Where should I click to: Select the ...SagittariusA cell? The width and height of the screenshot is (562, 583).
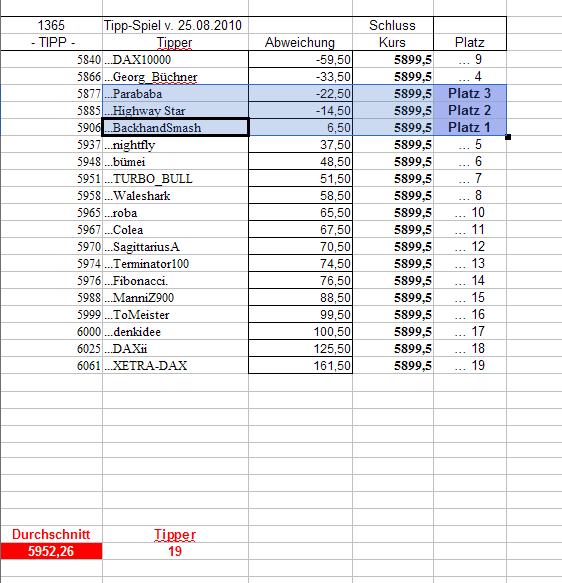tap(175, 247)
